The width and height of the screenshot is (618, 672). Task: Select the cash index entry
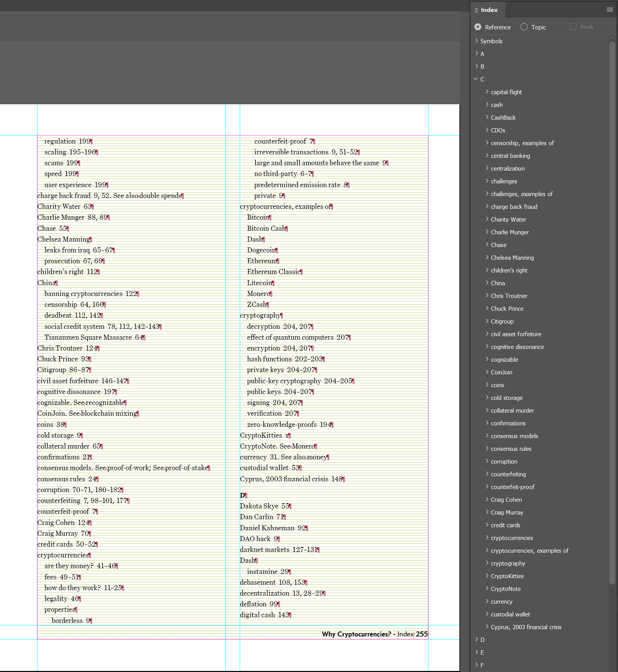pyautogui.click(x=496, y=105)
